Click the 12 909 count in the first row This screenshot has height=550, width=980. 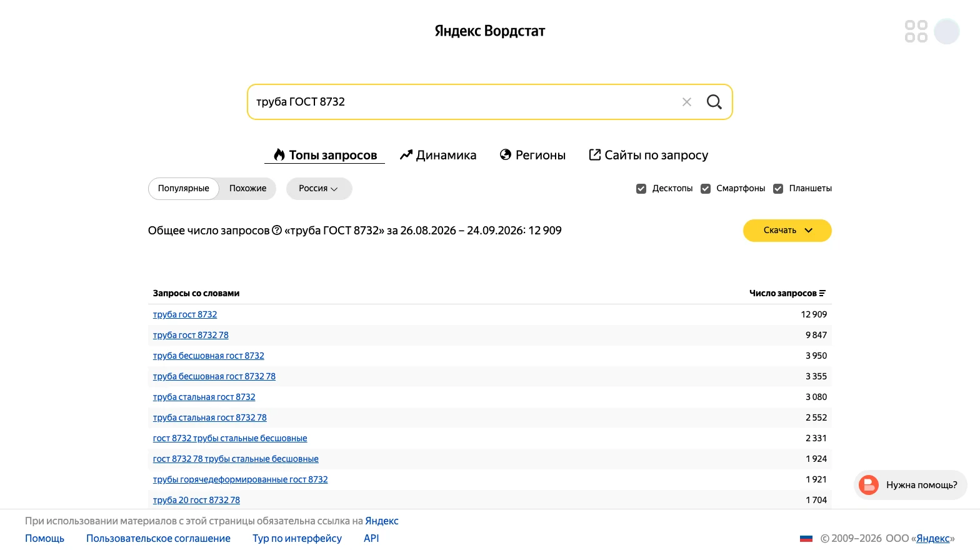pos(814,314)
